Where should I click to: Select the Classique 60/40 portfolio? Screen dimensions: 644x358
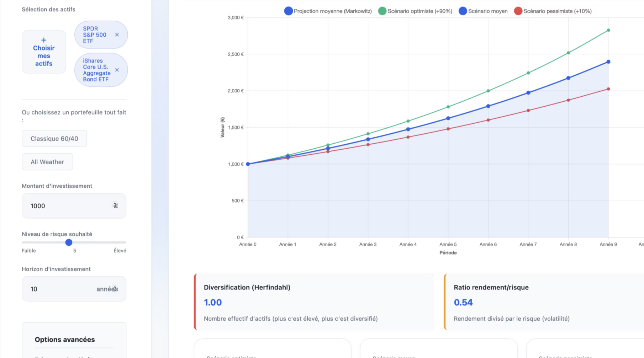[x=54, y=139]
